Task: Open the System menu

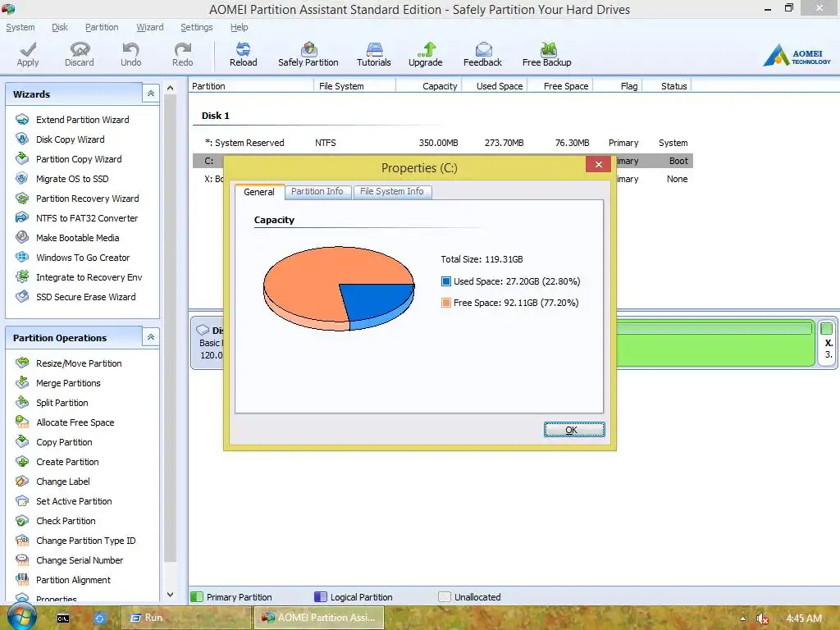Action: [21, 27]
